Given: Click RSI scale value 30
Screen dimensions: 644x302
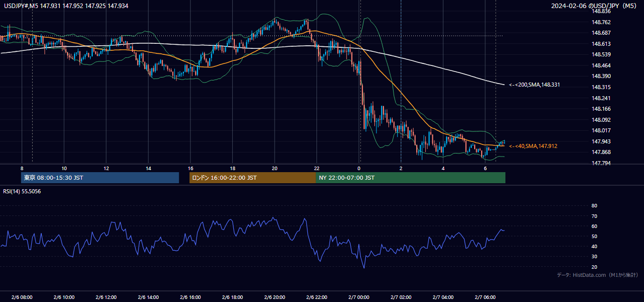Looking at the screenshot, I should click(594, 257).
